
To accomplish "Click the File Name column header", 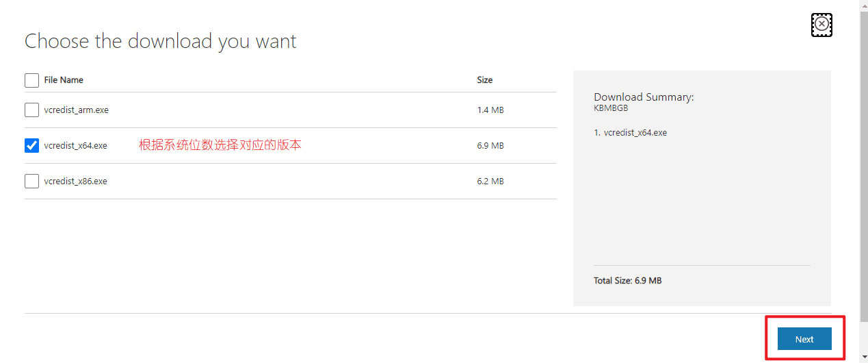I will (x=64, y=80).
